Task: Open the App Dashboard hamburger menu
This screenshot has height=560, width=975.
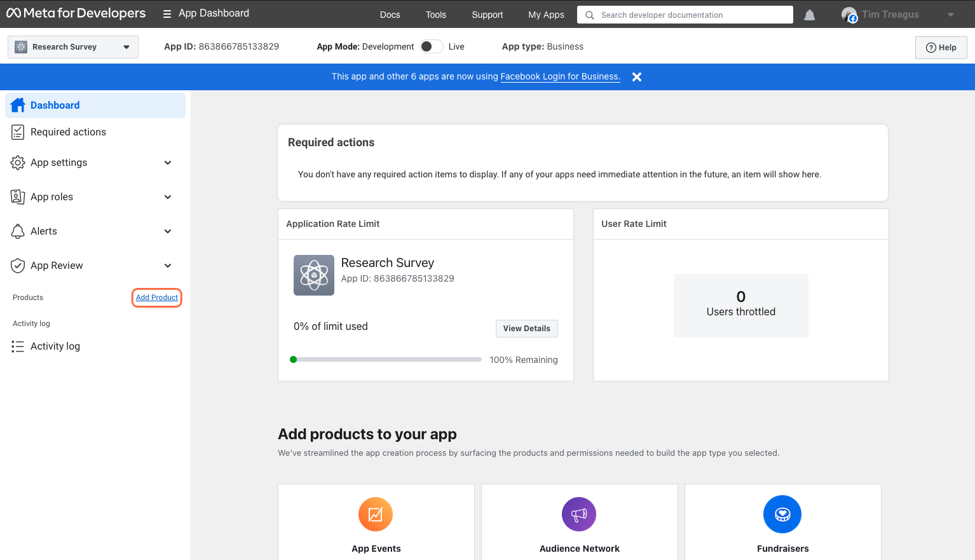Action: (167, 14)
